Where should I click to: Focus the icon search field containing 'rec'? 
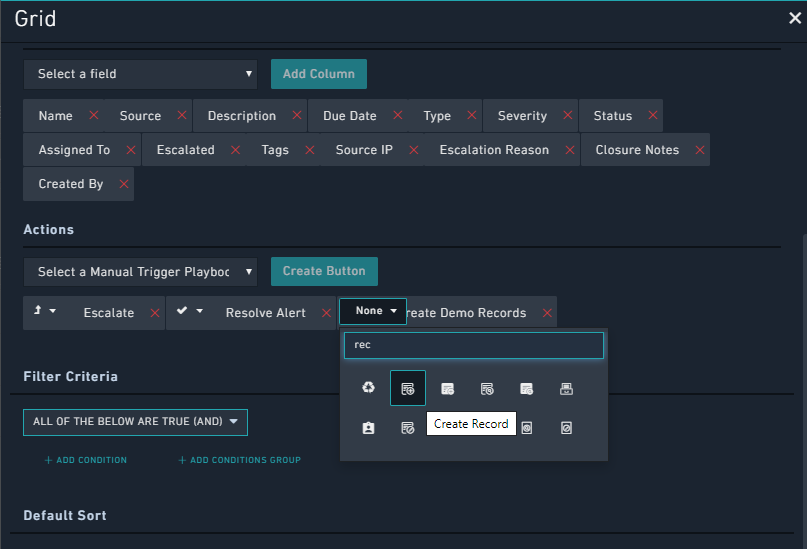pos(473,345)
